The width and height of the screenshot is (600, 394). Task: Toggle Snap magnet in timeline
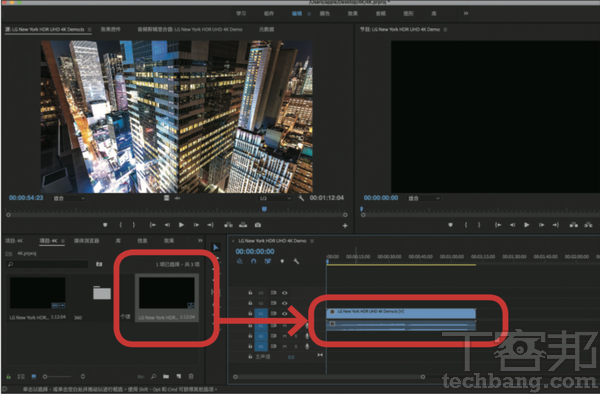click(253, 261)
